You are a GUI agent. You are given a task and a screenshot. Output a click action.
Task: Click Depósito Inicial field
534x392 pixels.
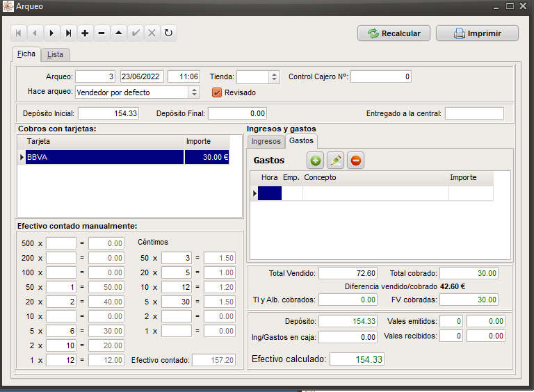pyautogui.click(x=108, y=113)
